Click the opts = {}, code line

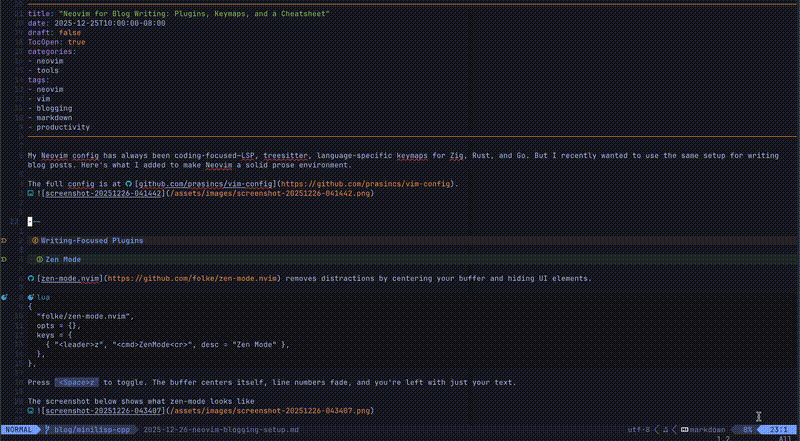click(59, 326)
